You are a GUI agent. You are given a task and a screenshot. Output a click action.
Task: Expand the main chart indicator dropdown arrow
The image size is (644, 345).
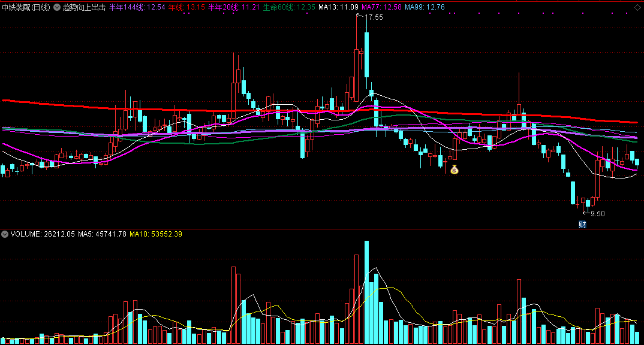57,7
